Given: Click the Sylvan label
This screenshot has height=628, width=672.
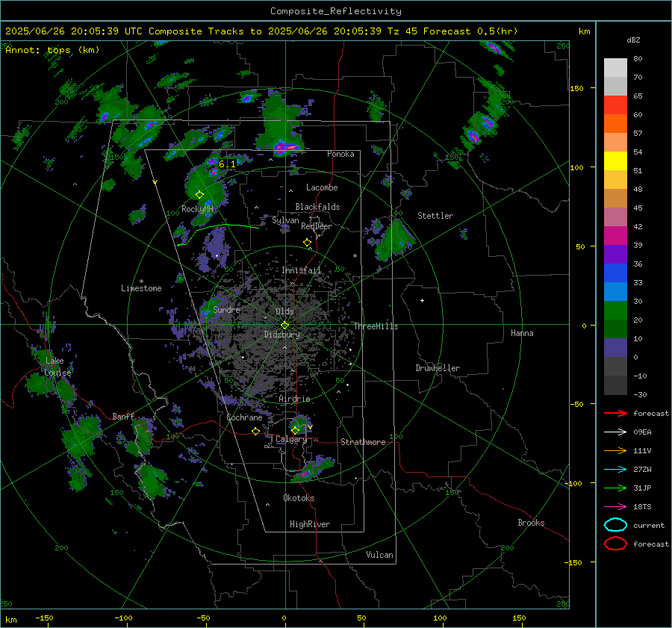Looking at the screenshot, I should 285,220.
